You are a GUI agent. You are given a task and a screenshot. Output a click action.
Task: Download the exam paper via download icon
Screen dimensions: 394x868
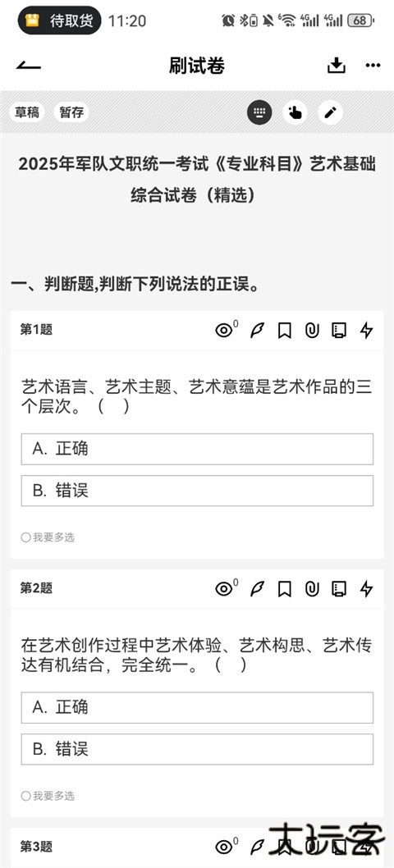point(336,66)
